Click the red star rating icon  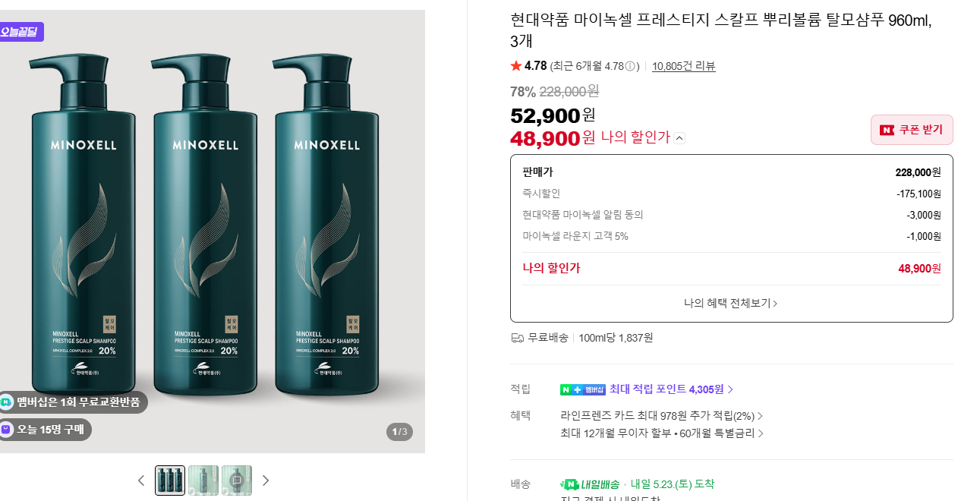click(x=516, y=66)
